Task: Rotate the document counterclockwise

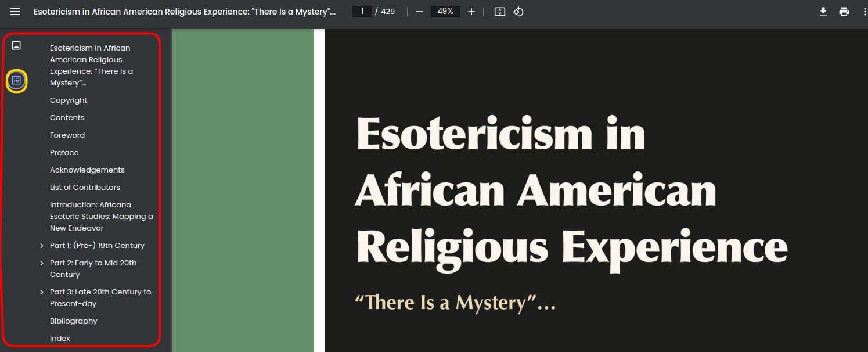Action: point(518,12)
